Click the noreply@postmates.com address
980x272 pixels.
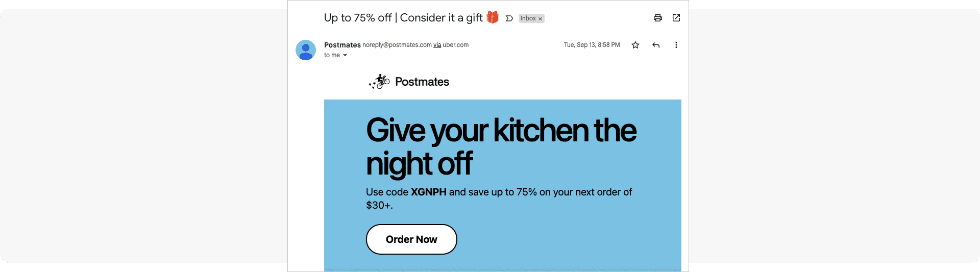(397, 45)
